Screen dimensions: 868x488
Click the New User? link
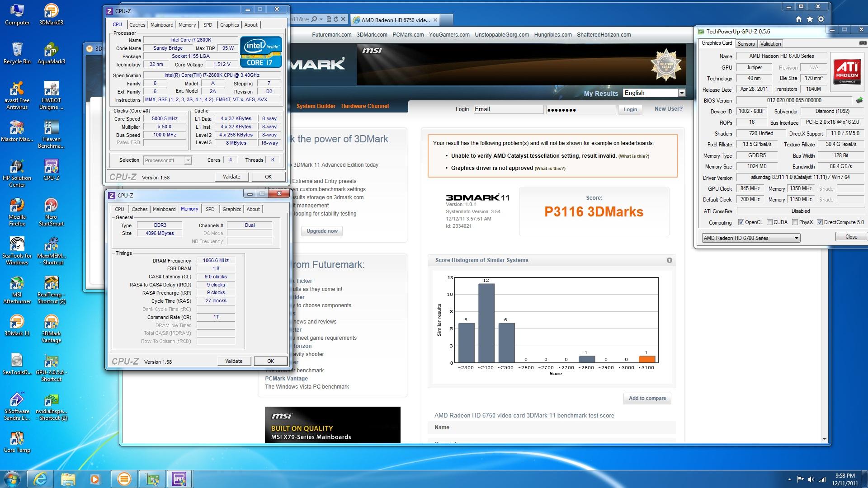[x=668, y=109]
